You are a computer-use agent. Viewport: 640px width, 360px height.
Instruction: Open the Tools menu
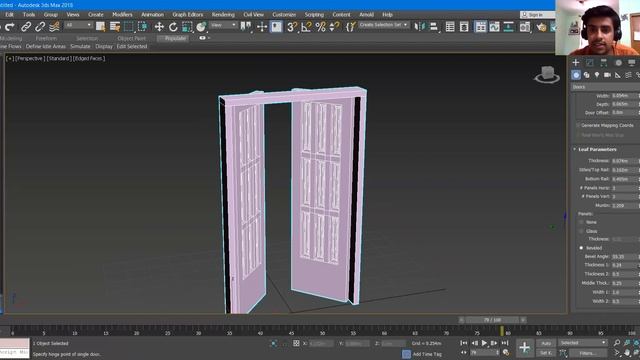coord(29,15)
